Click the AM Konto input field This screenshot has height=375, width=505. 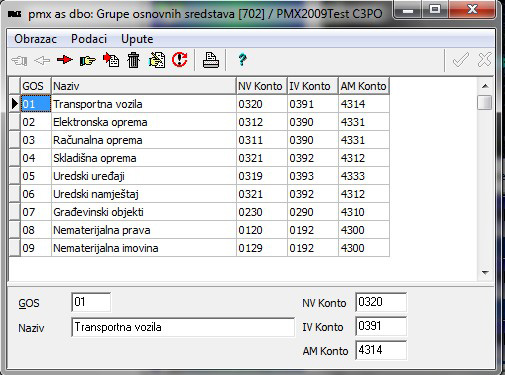pos(381,350)
